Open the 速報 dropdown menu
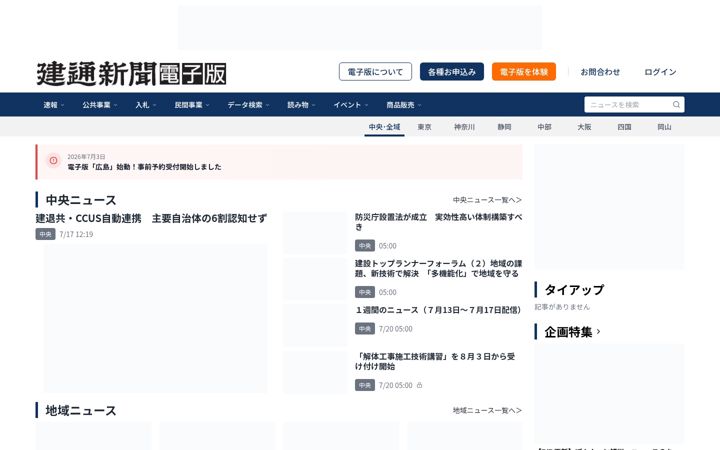 [54, 105]
